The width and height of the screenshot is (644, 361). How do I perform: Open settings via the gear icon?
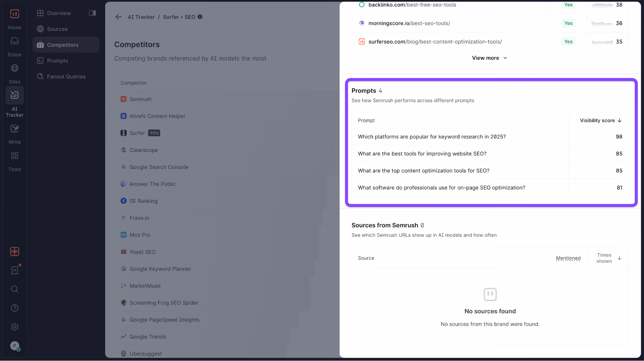pos(14,327)
